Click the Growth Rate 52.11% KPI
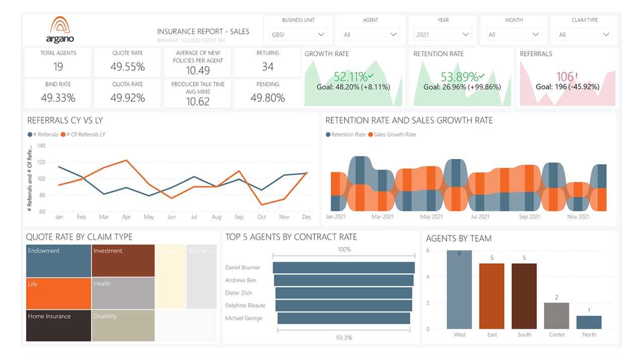644x362 pixels. tap(354, 77)
